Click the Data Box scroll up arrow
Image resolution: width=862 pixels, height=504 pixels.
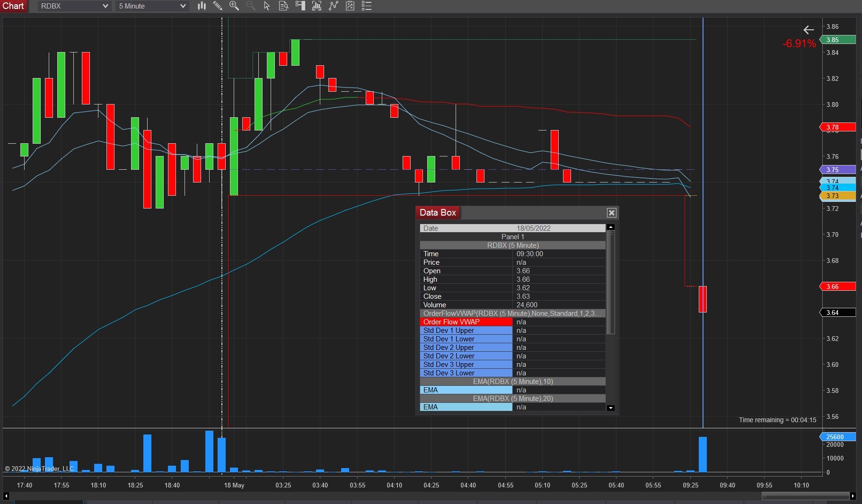coord(611,227)
